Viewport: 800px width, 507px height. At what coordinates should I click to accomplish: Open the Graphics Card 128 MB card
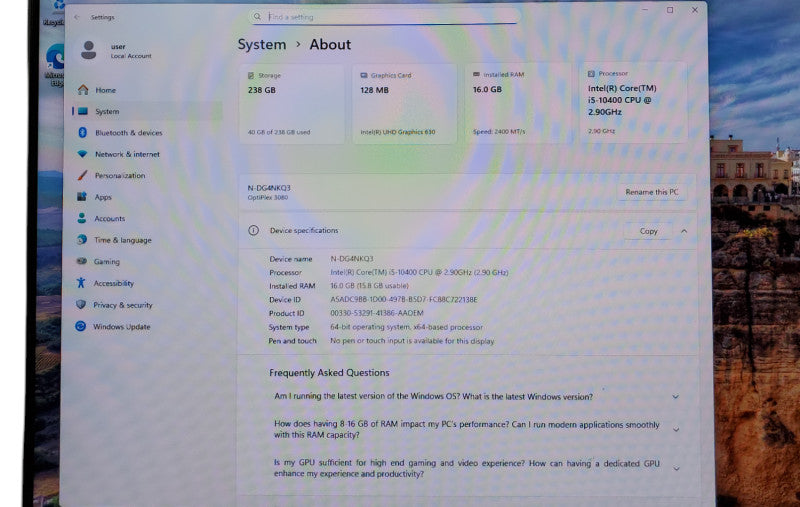(404, 104)
